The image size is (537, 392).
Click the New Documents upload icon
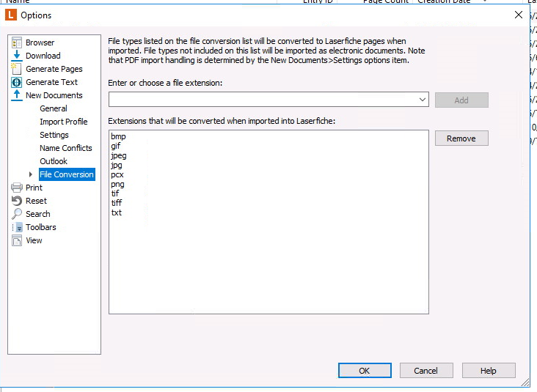point(16,95)
